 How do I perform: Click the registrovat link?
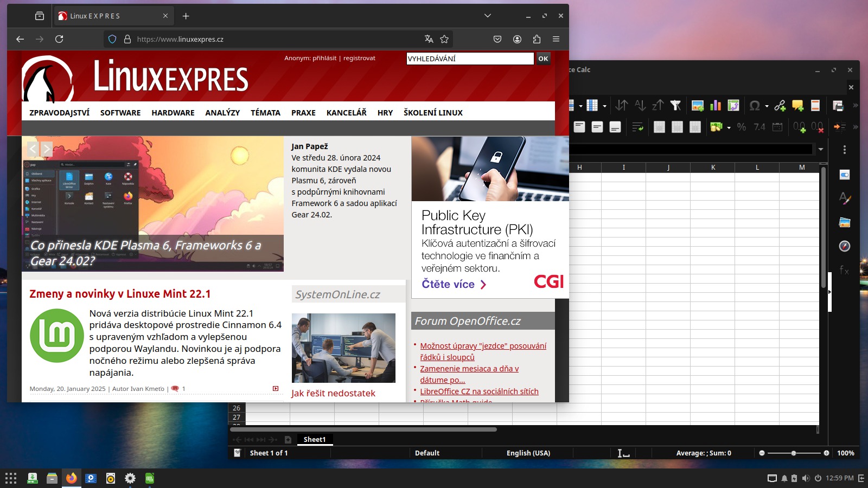point(359,58)
